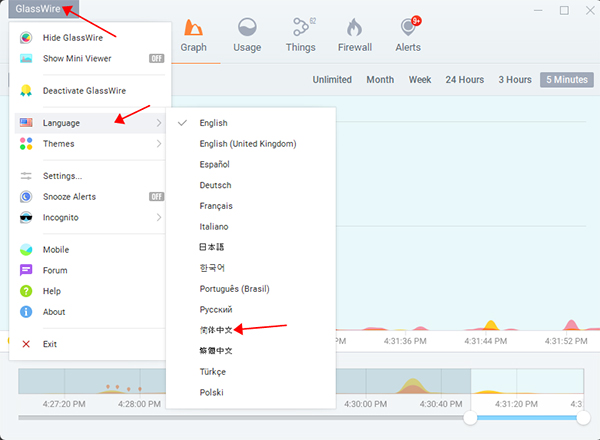600x440 pixels.
Task: Toggle the Snooze Alerts switch
Action: [156, 197]
